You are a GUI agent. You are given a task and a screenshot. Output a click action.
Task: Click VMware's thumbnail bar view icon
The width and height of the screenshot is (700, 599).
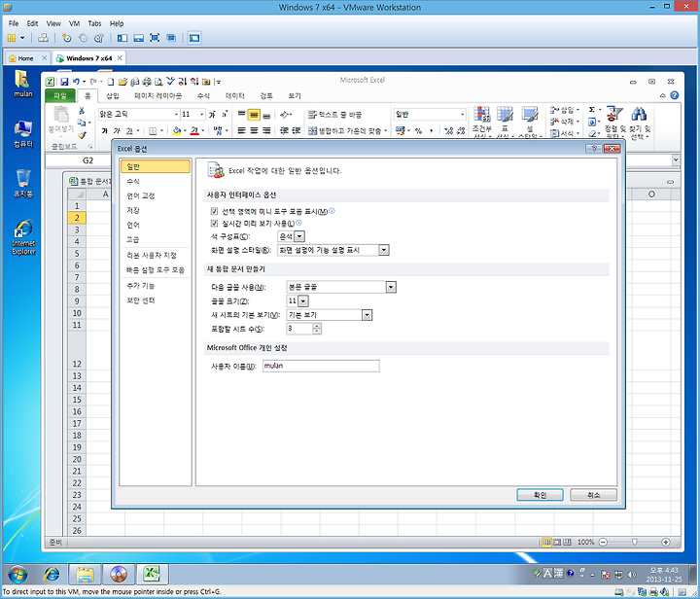coord(138,38)
